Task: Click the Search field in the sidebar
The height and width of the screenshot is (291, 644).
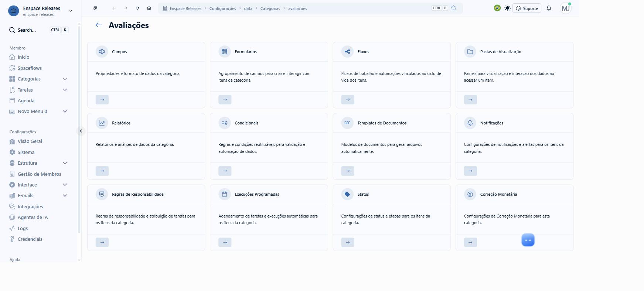Action: [39, 30]
